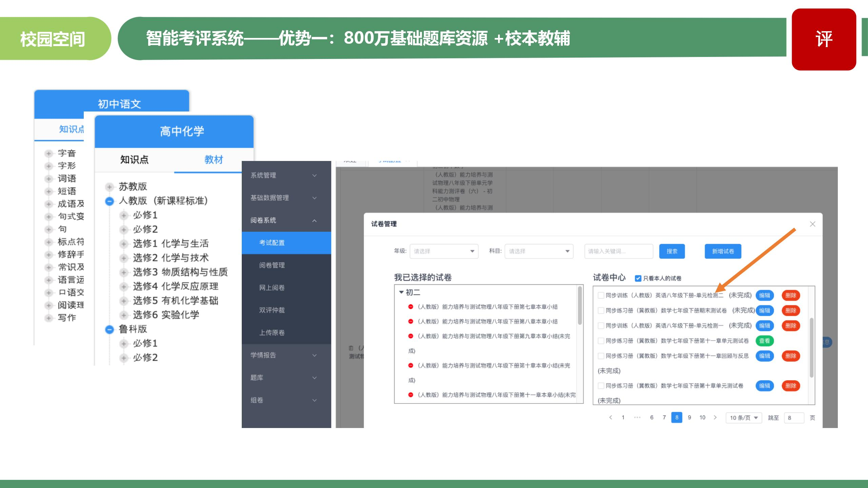Expand 选修4 化学反应原理 plus icon
The image size is (868, 488).
pyautogui.click(x=124, y=286)
